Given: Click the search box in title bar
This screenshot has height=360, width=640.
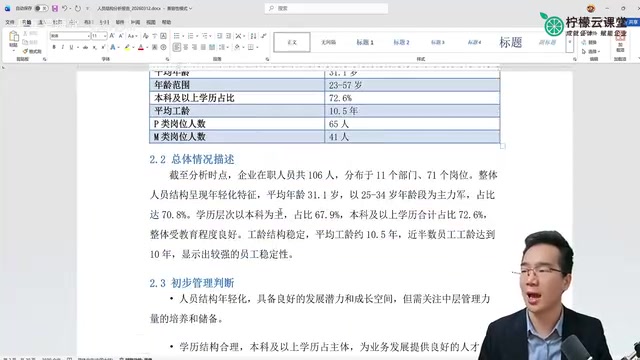Looking at the screenshot, I should click(x=327, y=8).
